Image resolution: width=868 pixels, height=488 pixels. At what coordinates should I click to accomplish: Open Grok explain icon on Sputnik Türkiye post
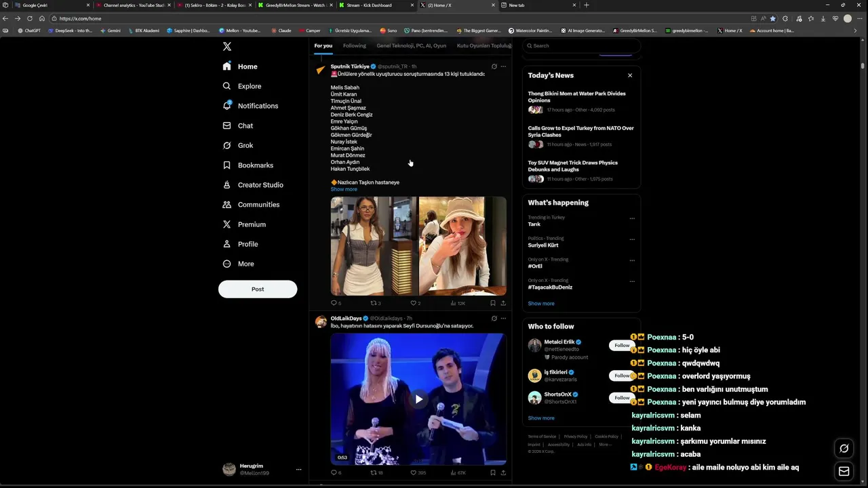click(494, 66)
